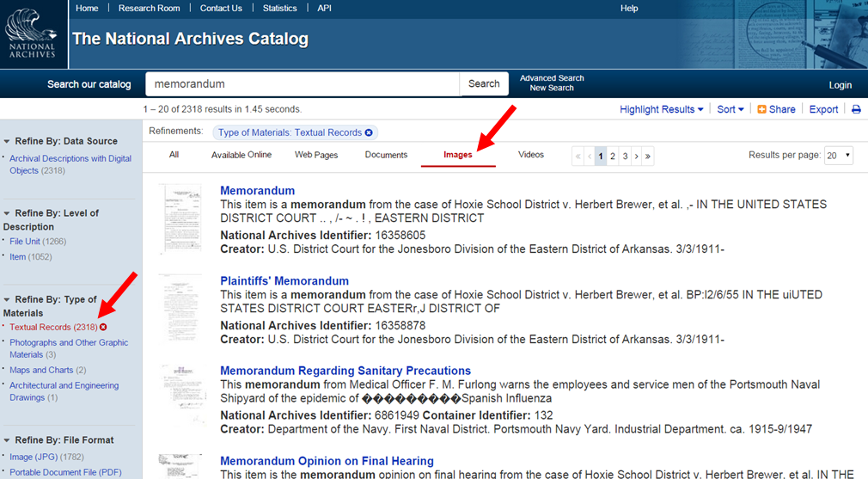Click the Search button
The width and height of the screenshot is (868, 479).
(x=484, y=83)
